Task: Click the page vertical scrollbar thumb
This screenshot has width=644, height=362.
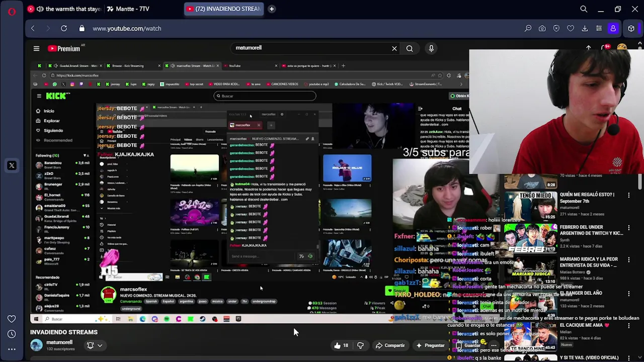Action: [x=640, y=181]
